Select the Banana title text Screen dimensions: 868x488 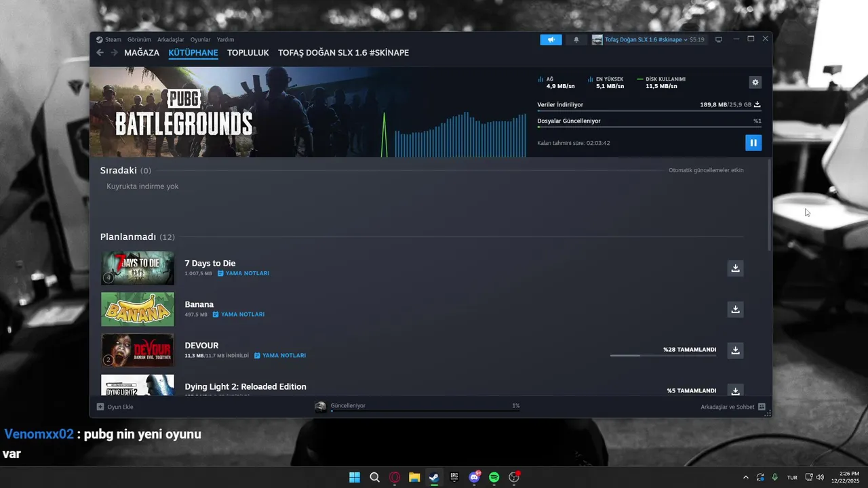tap(199, 304)
